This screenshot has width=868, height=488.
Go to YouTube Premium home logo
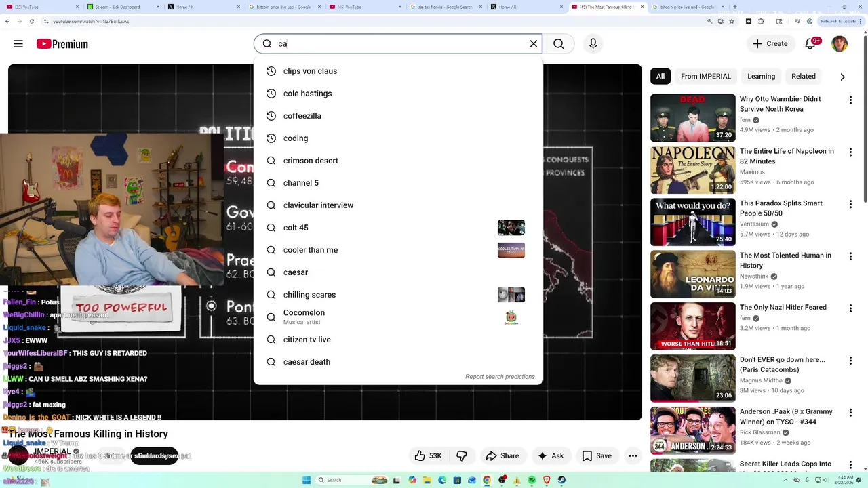click(x=62, y=44)
